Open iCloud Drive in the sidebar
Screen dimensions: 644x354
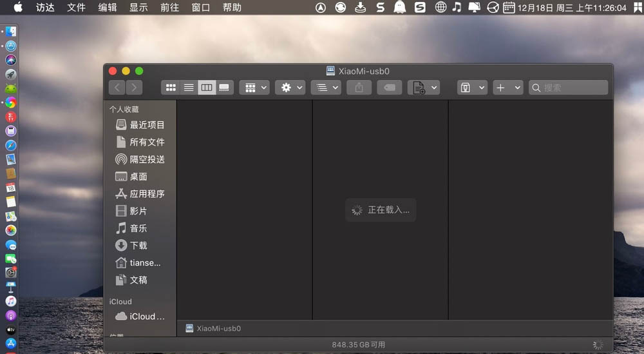140,316
